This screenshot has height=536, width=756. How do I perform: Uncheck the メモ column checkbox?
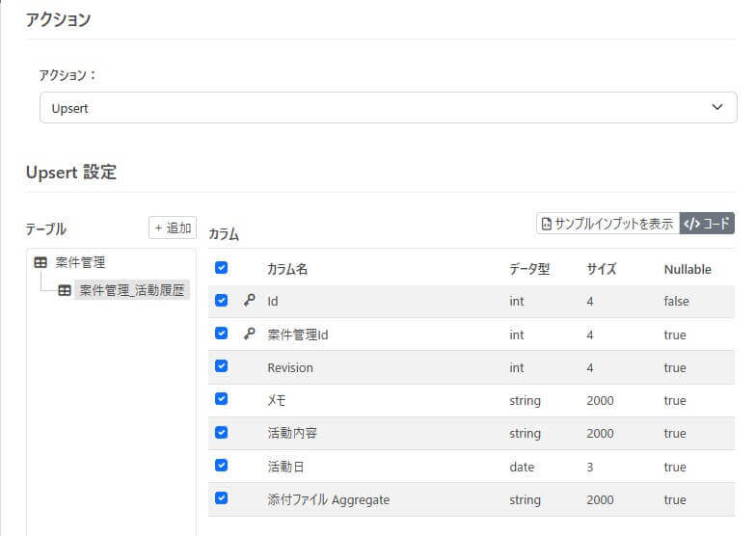222,399
